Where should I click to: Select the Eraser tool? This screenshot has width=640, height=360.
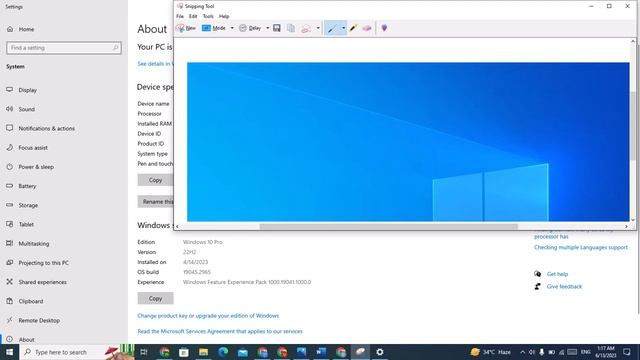point(367,28)
